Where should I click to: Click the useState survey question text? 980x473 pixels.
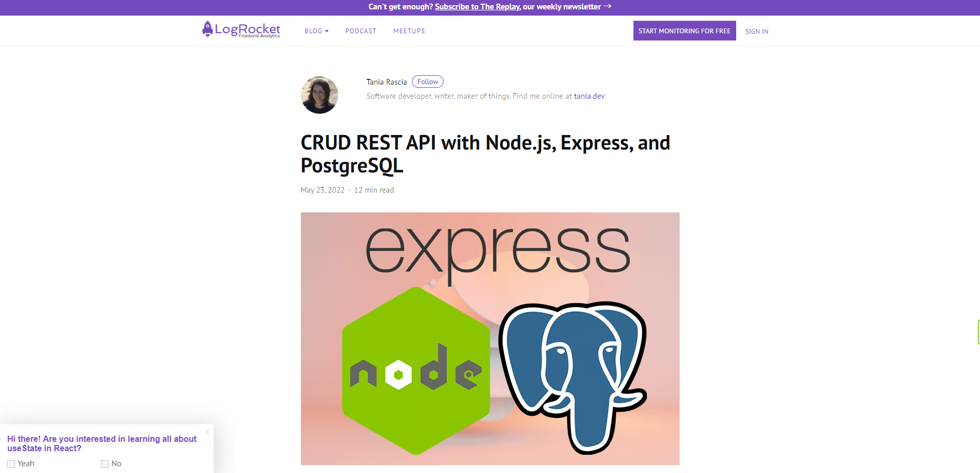pos(102,443)
